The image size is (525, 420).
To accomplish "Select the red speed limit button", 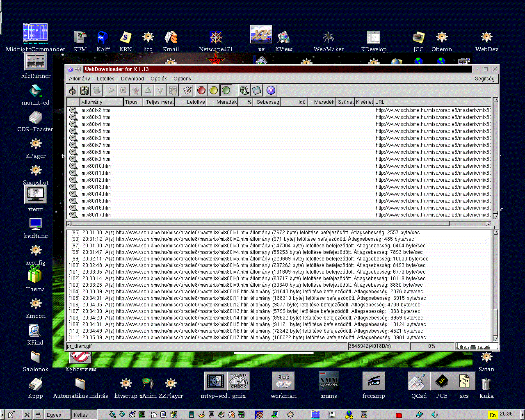I will [201, 90].
